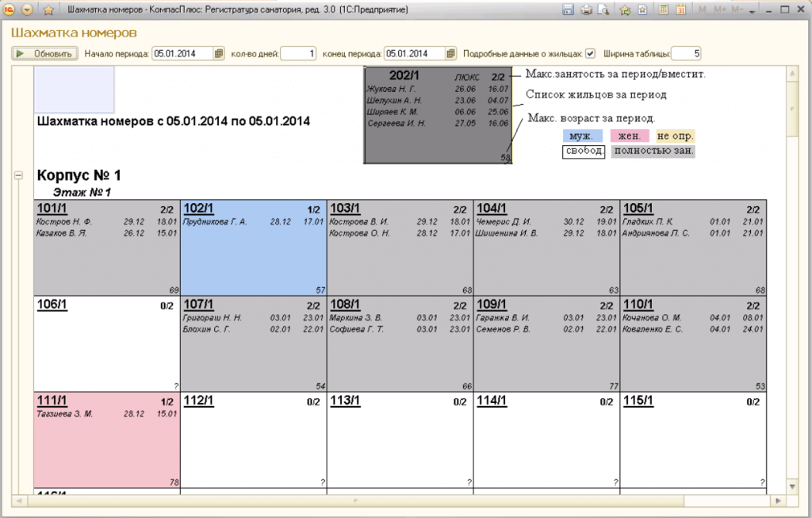
Task: Click the blue муж. legend swatch
Action: point(583,136)
